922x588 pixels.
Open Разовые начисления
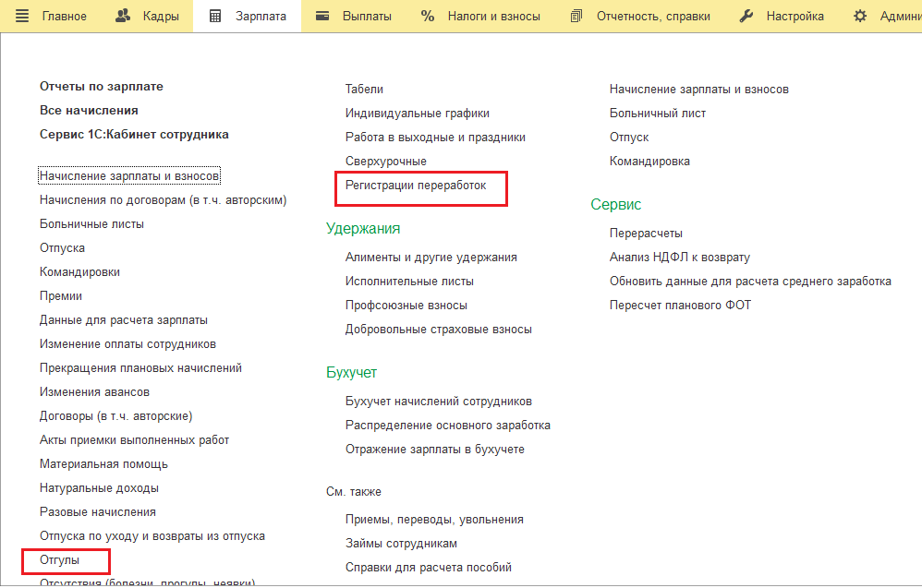98,512
